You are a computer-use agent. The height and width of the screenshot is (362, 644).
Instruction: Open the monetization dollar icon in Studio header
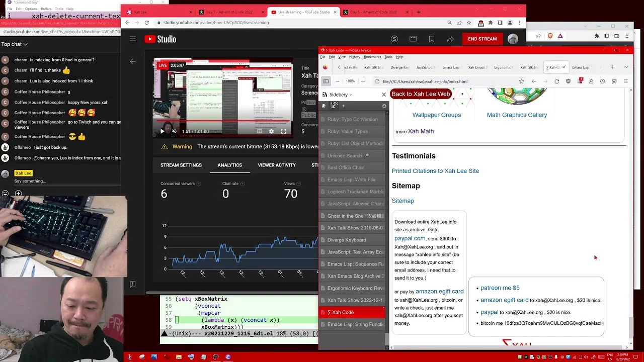(394, 39)
